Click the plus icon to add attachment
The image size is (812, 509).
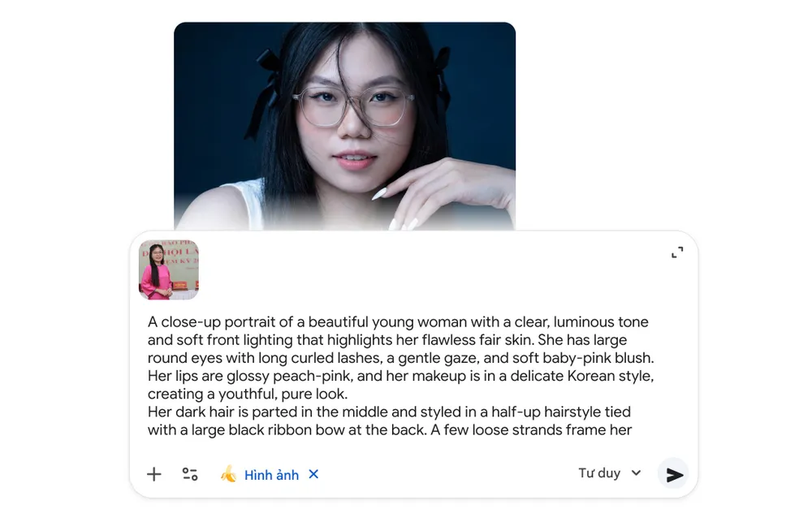153,474
